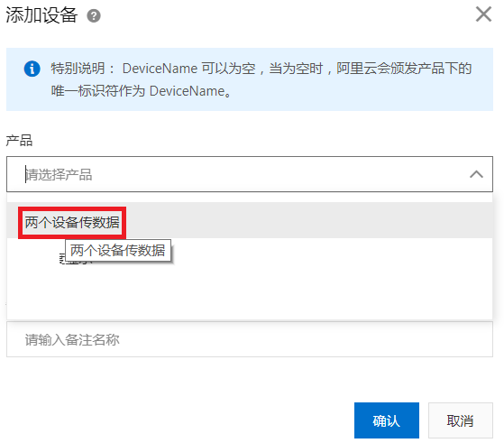This screenshot has width=504, height=443.
Task: Click the 添加设备 dialog title
Action: click(x=41, y=15)
